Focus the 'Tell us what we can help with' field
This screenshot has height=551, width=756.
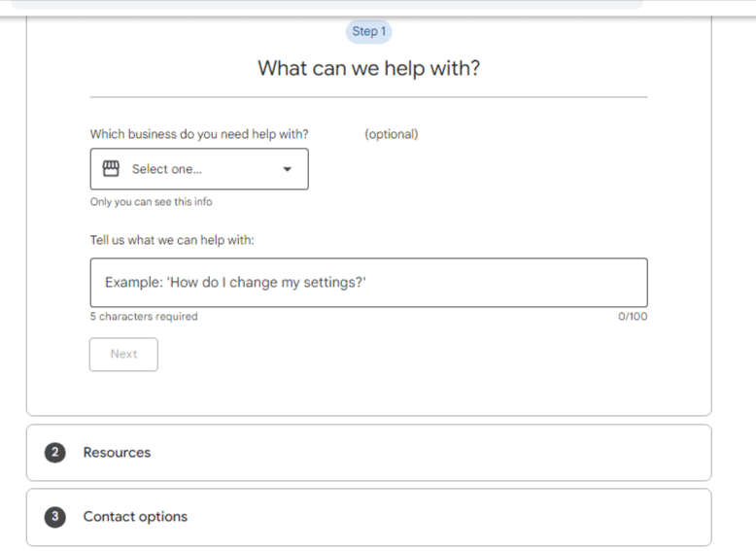pyautogui.click(x=369, y=283)
